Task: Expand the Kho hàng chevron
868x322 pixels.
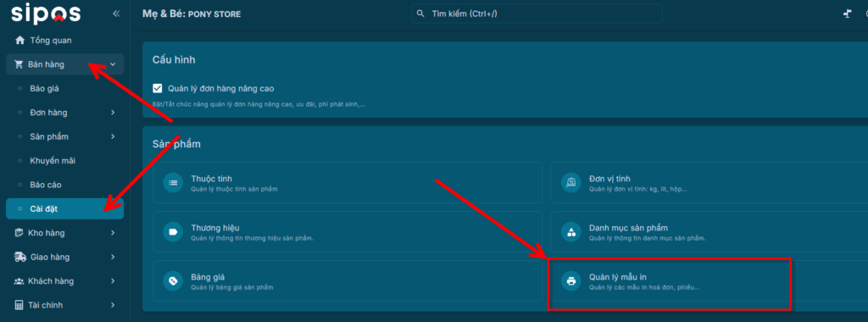Action: [x=113, y=233]
